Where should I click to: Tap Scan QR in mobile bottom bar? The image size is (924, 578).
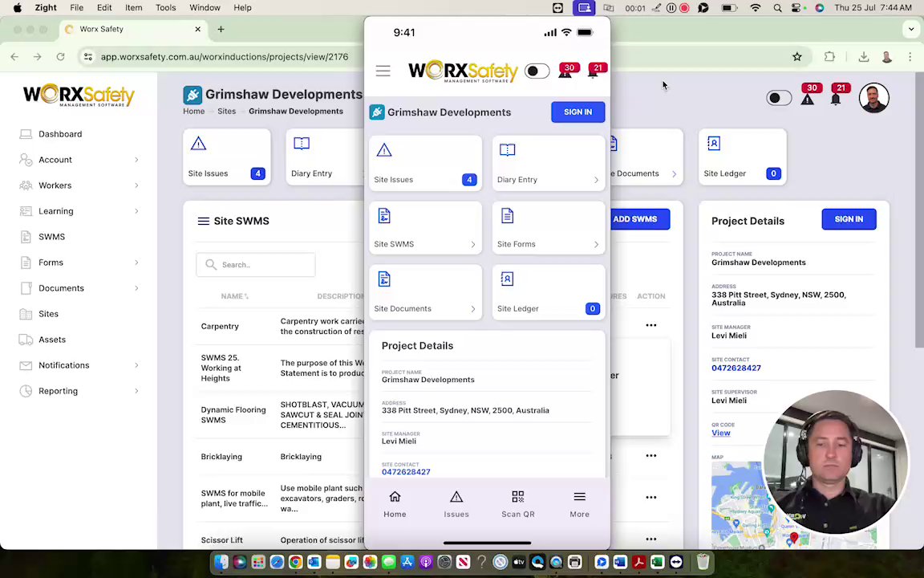tap(518, 504)
